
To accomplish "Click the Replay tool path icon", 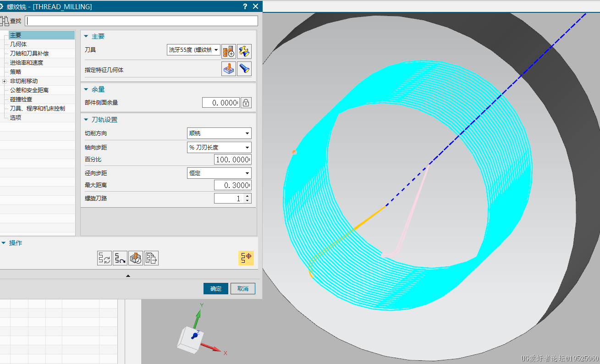I will coord(120,258).
